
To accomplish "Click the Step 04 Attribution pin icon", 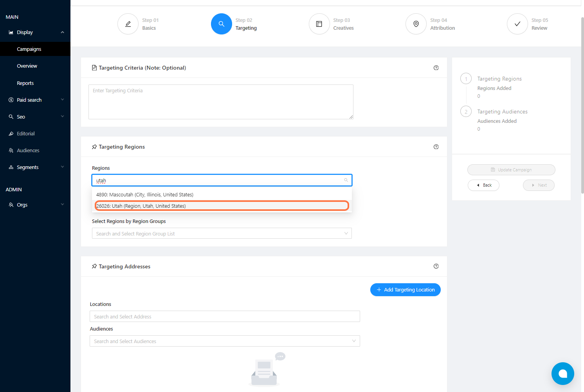I will point(416,24).
